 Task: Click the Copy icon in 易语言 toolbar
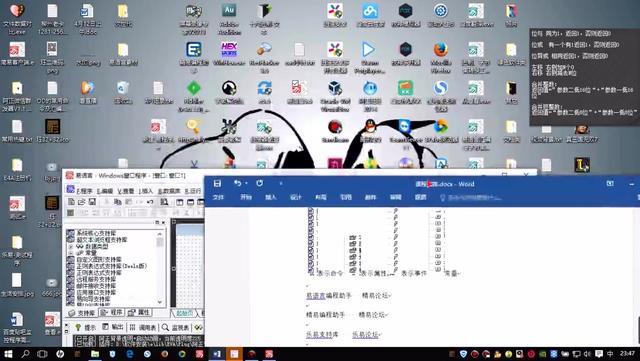click(x=118, y=202)
